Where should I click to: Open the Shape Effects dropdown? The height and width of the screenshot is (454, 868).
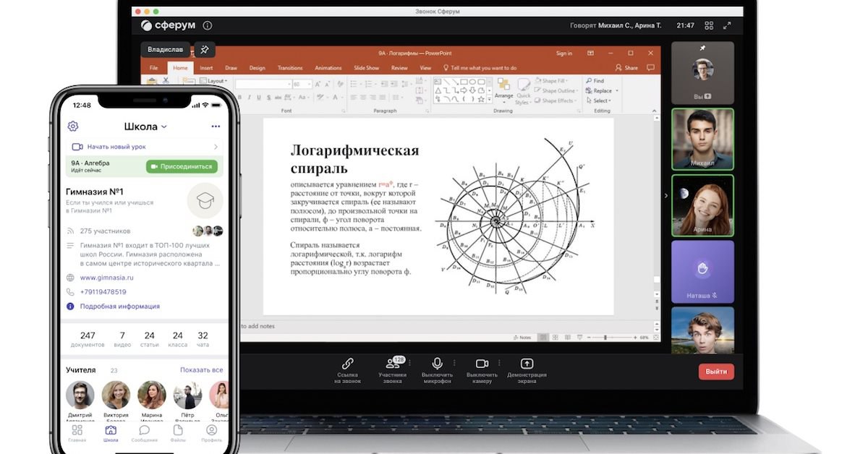[x=556, y=100]
